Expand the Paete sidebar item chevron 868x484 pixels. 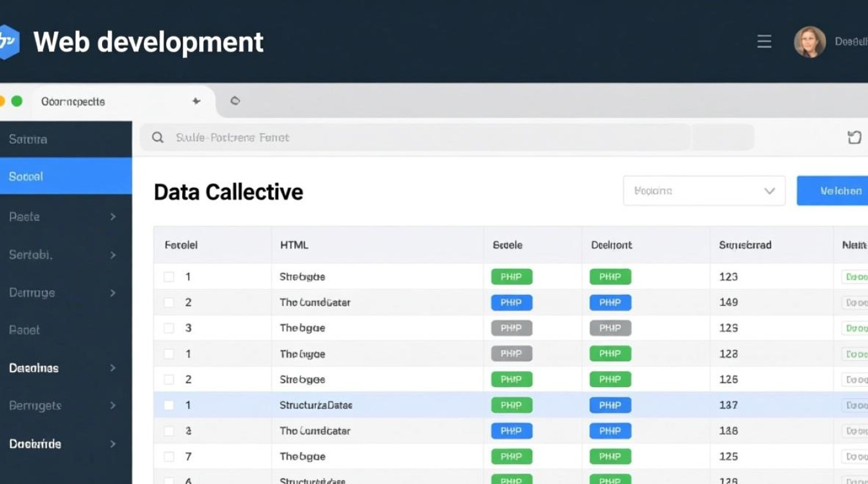pos(113,217)
